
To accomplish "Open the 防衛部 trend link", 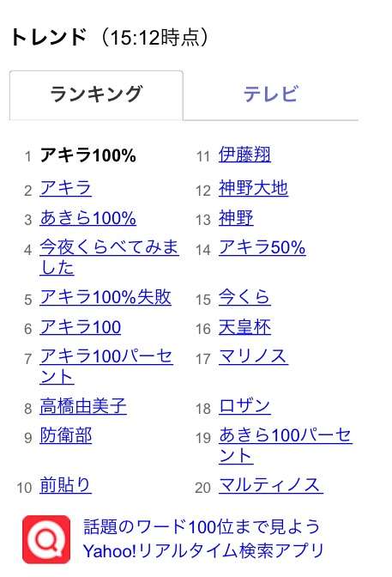I will 66,435.
